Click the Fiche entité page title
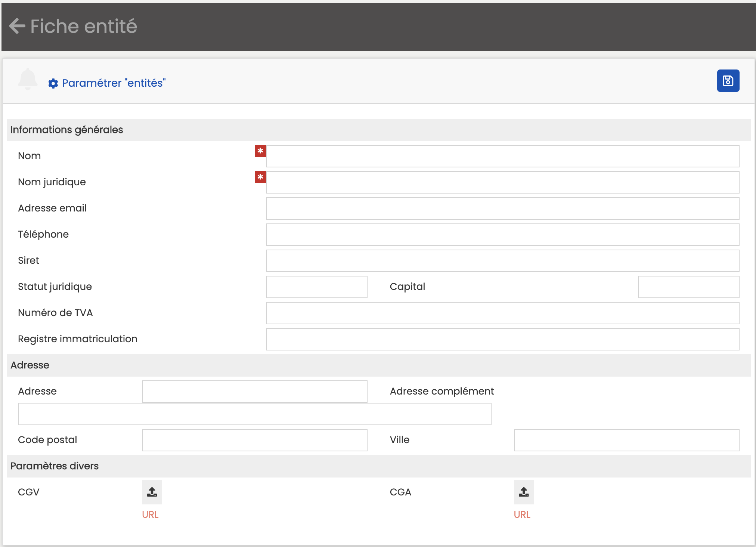Viewport: 756px width, 547px height. pyautogui.click(x=84, y=26)
